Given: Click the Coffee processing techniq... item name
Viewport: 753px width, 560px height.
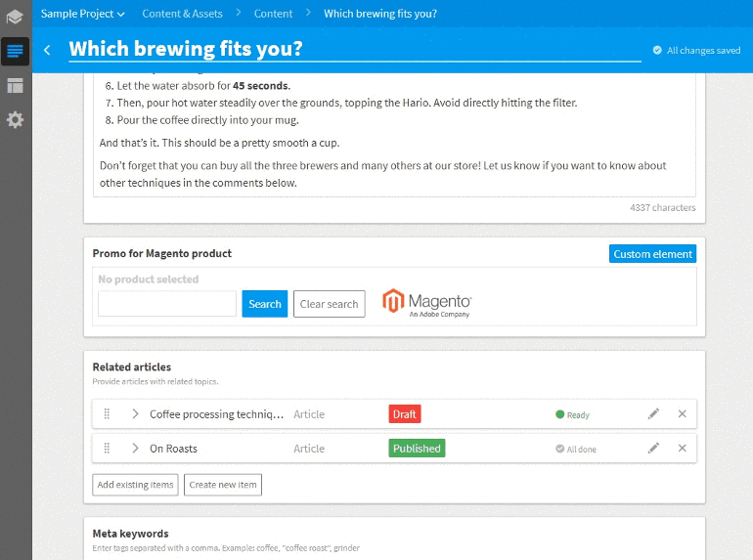Looking at the screenshot, I should coord(216,414).
